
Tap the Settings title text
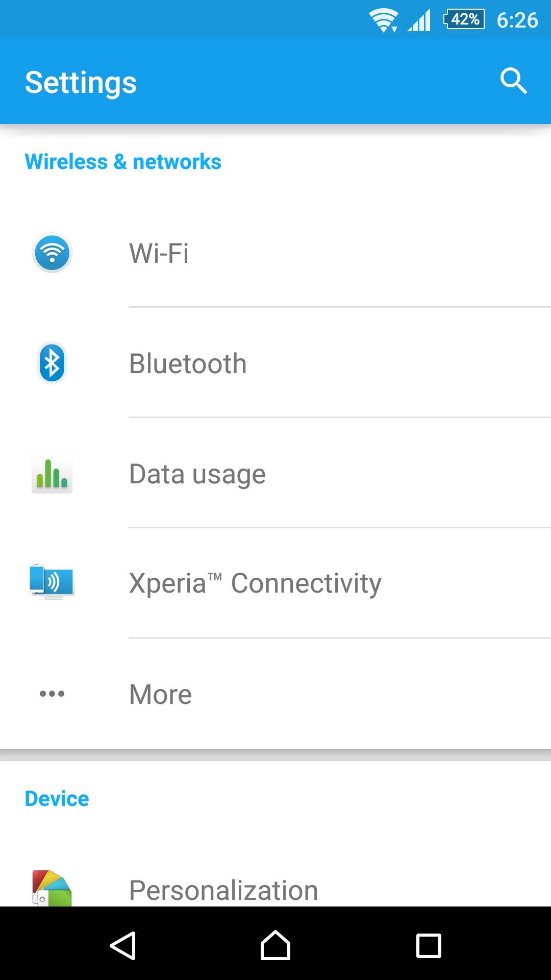(81, 82)
